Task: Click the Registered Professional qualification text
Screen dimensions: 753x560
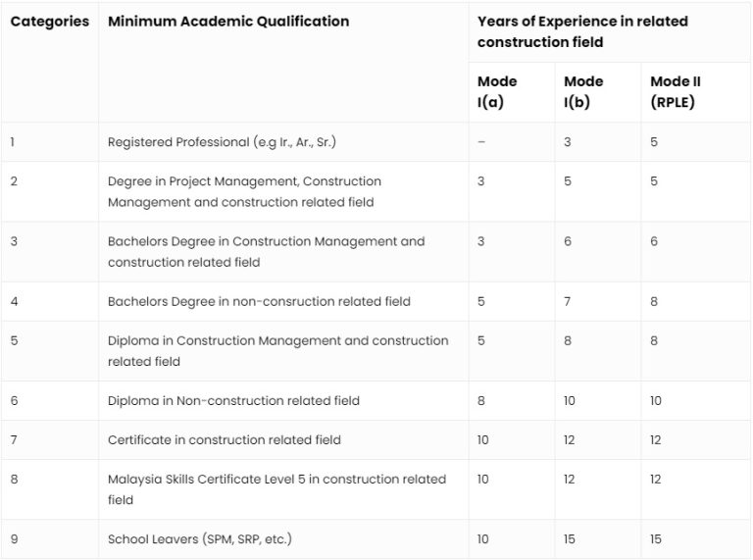Action: click(222, 142)
